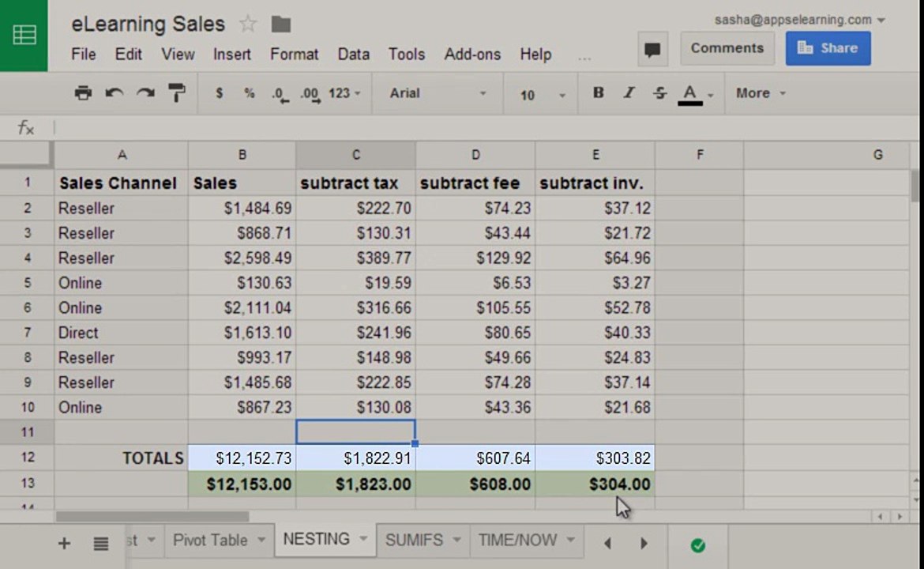The image size is (924, 569).
Task: Click the move-to-folder icon
Action: click(280, 24)
